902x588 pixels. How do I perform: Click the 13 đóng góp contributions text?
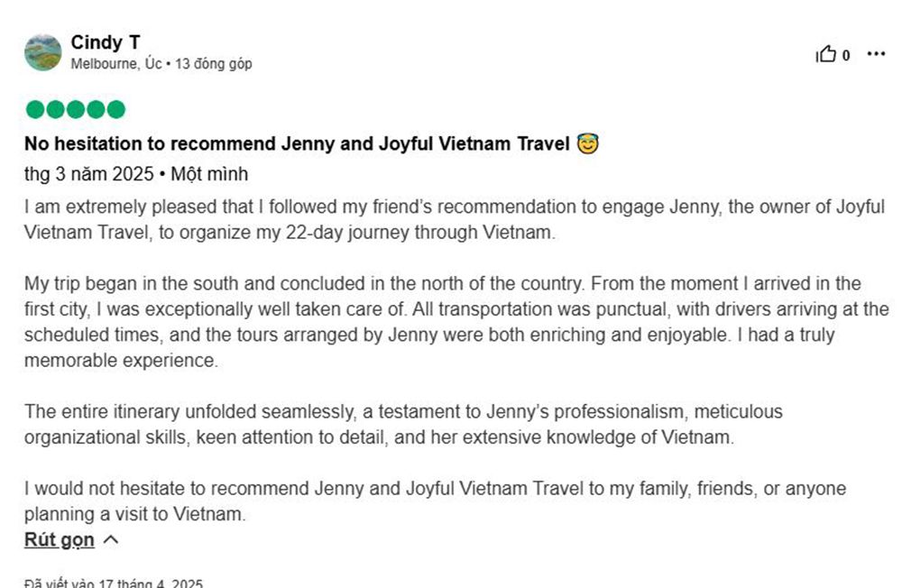214,63
